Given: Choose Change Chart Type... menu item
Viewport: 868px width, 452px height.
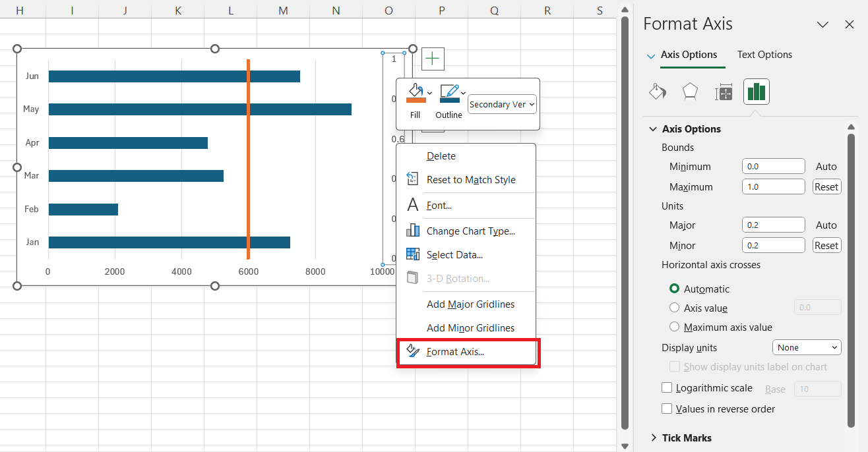Looking at the screenshot, I should [466, 231].
